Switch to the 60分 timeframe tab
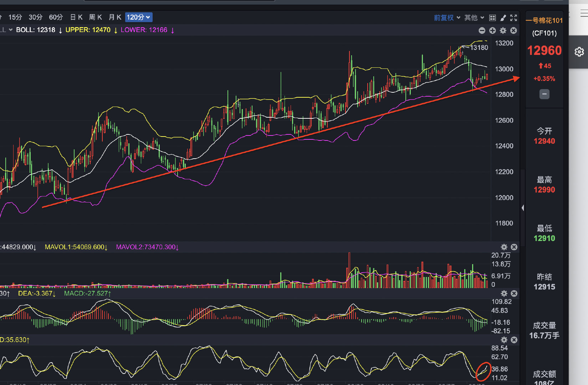Viewport: 588px width, 385px height. point(56,17)
